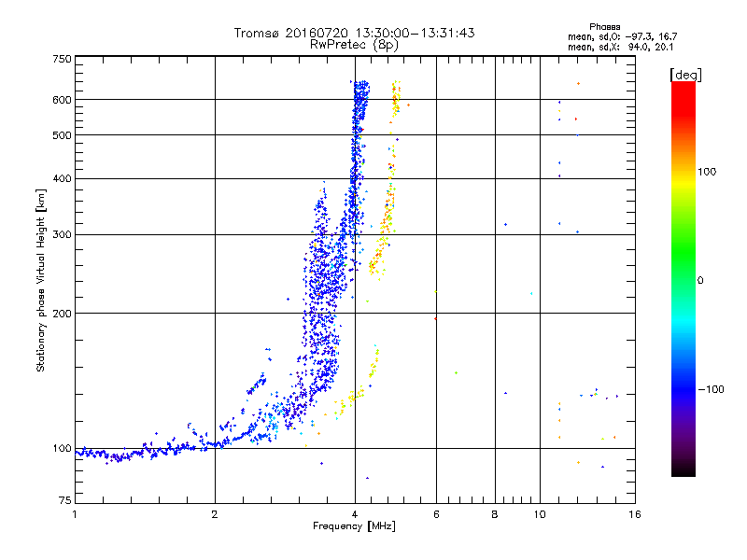
Task: Click the y-axis label '200'
Action: pos(62,314)
